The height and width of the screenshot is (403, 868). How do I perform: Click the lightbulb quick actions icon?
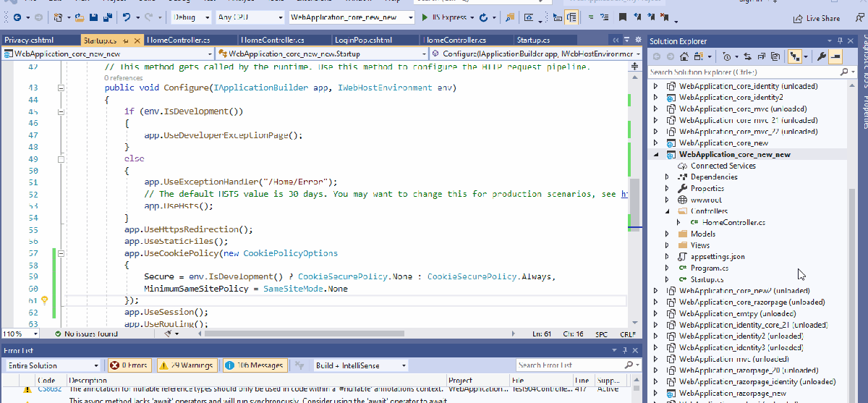click(x=44, y=300)
